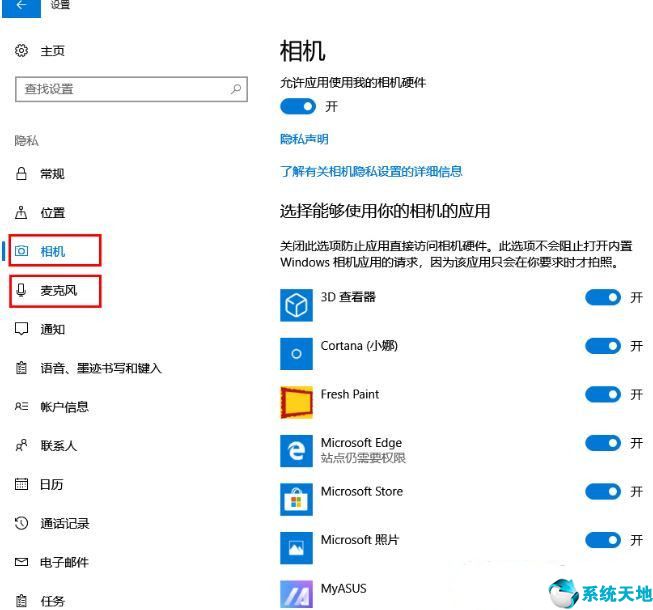
Task: Select 通知 in privacy sidebar
Action: [x=52, y=329]
